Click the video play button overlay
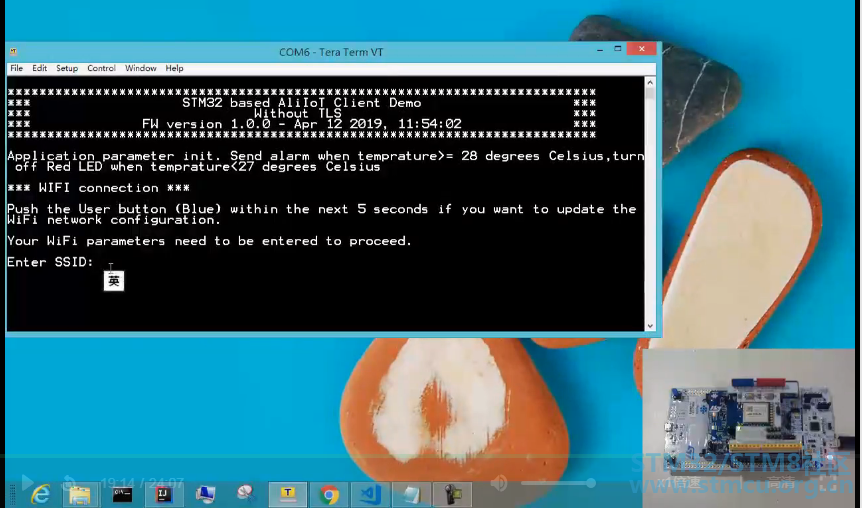 coord(26,483)
